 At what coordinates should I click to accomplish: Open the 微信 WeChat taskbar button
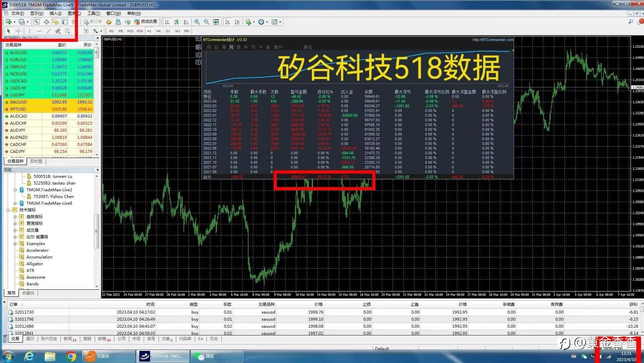point(217,356)
